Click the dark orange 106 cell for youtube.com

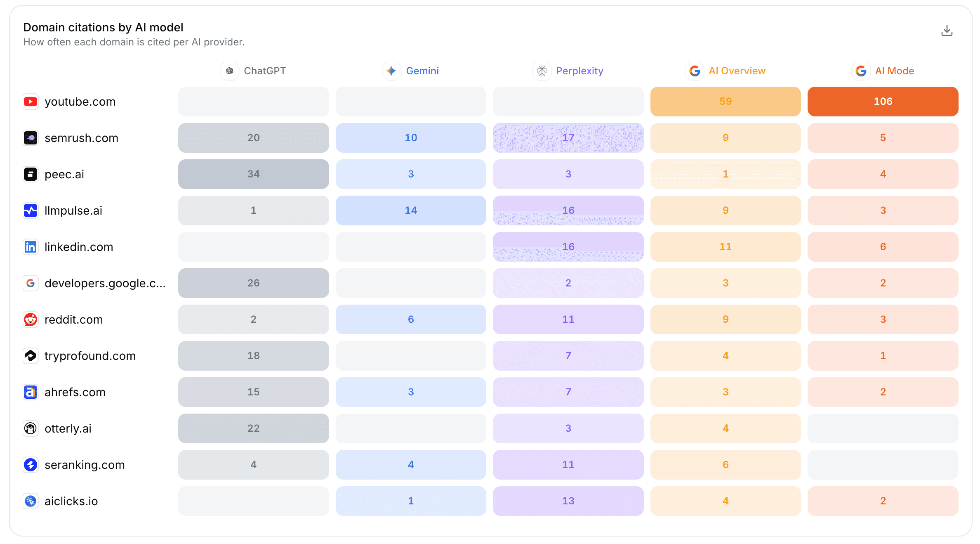[883, 102]
